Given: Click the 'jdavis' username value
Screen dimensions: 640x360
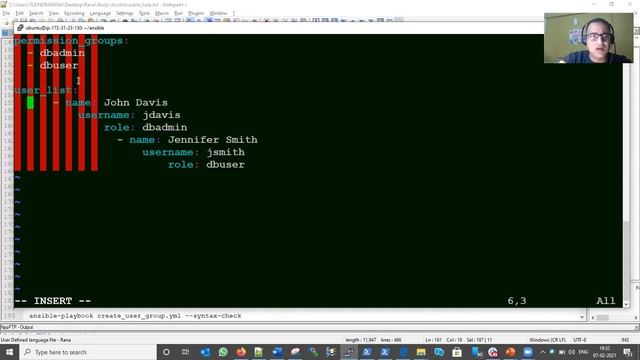Looking at the screenshot, I should pos(161,115).
